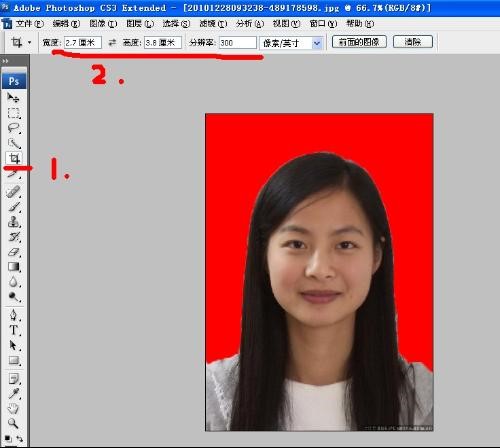Viewport: 500px width, 448px height.
Task: Select the Slice tool
Action: (x=14, y=173)
